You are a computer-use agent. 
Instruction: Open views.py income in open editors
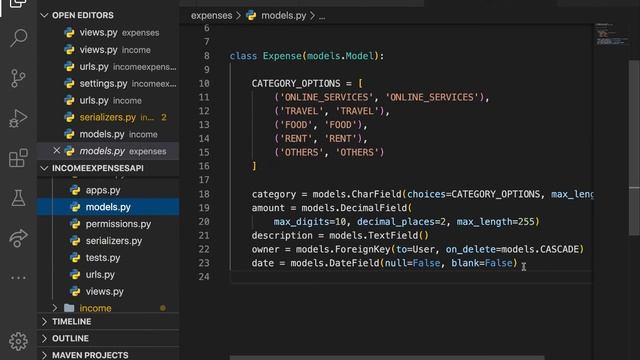(x=108, y=50)
